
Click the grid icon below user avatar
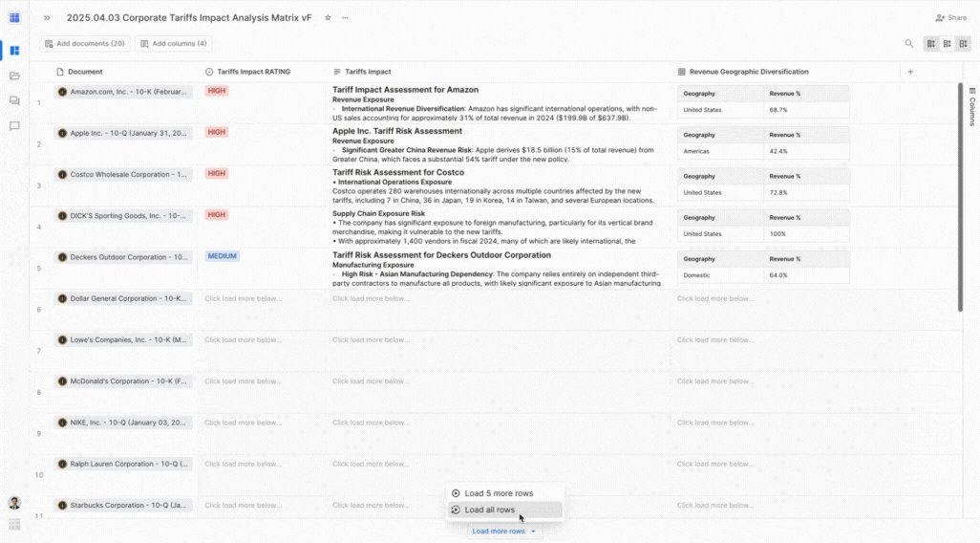[14, 524]
